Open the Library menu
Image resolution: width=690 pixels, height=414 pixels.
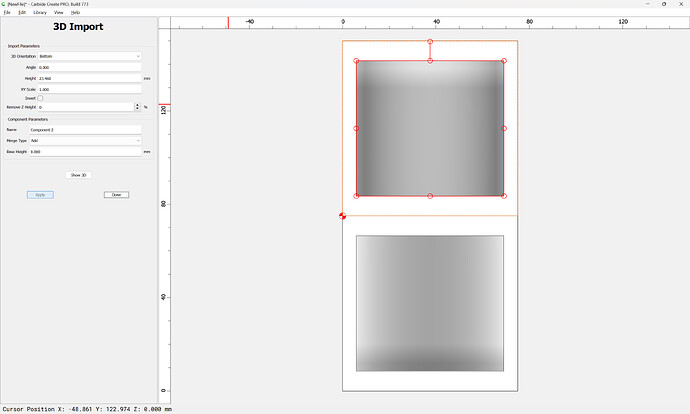[40, 12]
